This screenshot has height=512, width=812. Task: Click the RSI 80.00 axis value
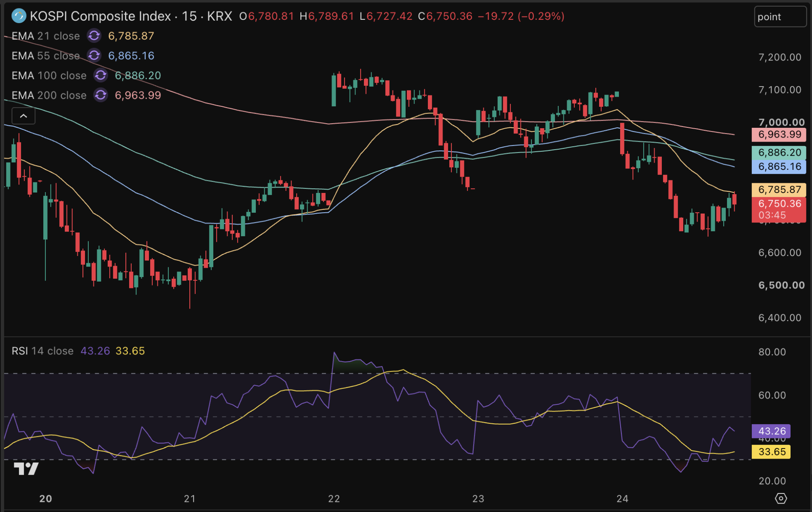[x=772, y=352]
